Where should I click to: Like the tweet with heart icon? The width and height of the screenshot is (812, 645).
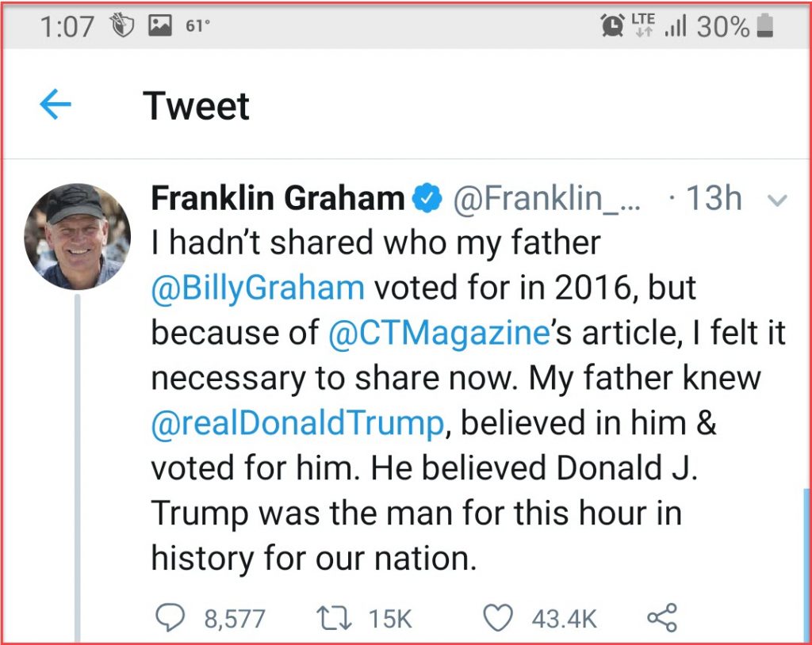tap(498, 618)
